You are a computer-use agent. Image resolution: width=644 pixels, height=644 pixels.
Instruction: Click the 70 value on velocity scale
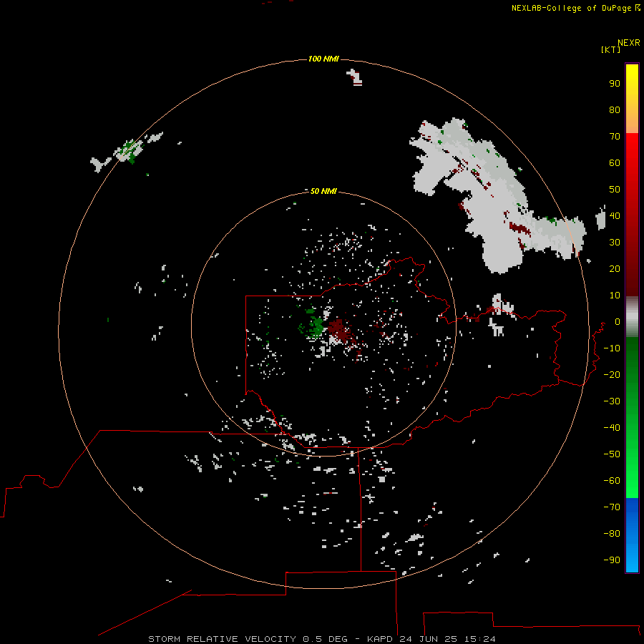click(x=615, y=137)
